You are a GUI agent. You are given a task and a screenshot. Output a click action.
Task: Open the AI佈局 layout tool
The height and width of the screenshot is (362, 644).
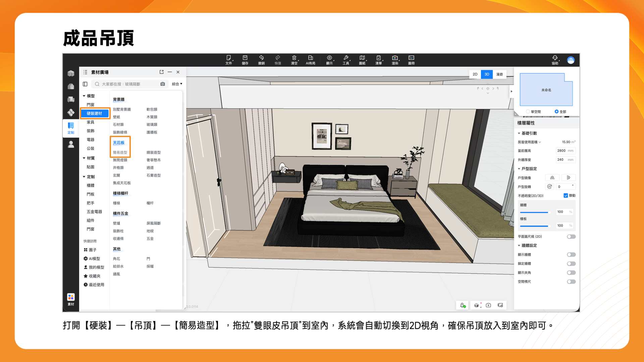point(310,58)
